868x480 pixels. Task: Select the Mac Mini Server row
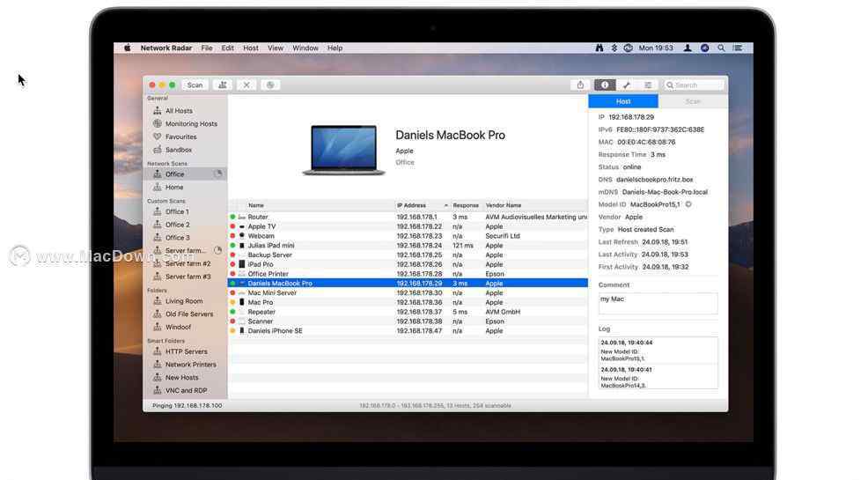coord(408,293)
